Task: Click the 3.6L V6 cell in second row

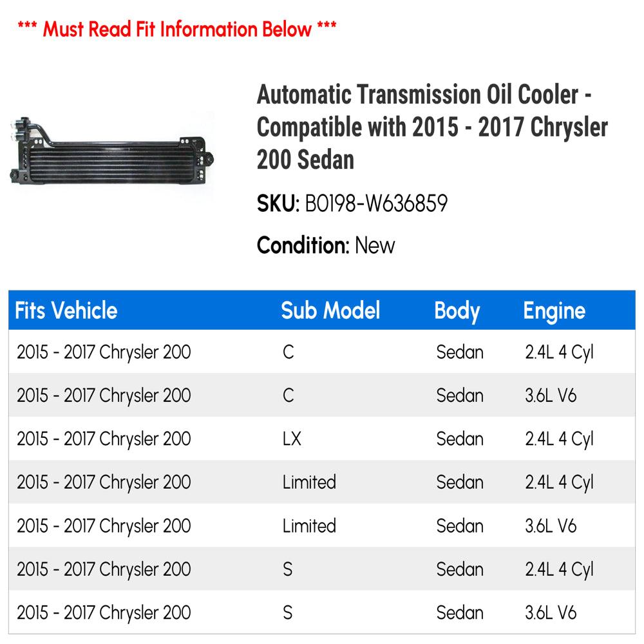Action: pos(551,395)
